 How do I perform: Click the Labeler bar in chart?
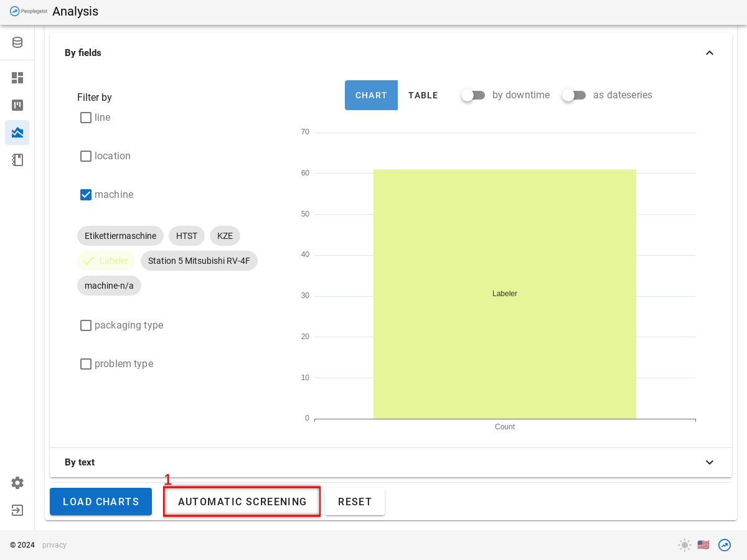505,294
